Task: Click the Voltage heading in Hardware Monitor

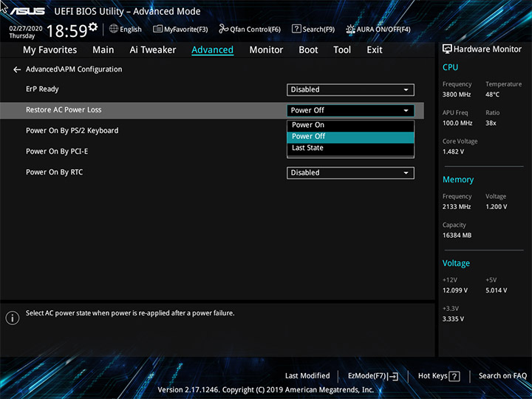Action: [x=456, y=263]
